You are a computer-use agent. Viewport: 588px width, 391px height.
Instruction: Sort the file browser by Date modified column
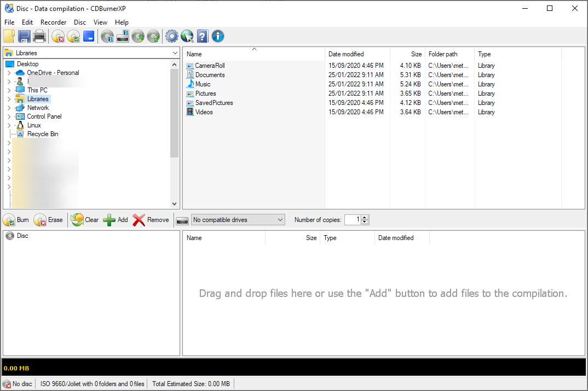coord(358,54)
